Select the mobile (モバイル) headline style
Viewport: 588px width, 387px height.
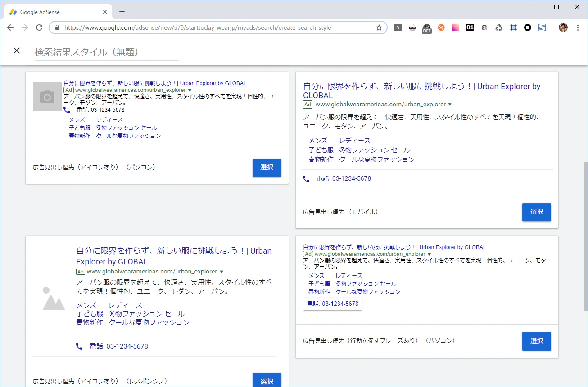pos(536,212)
